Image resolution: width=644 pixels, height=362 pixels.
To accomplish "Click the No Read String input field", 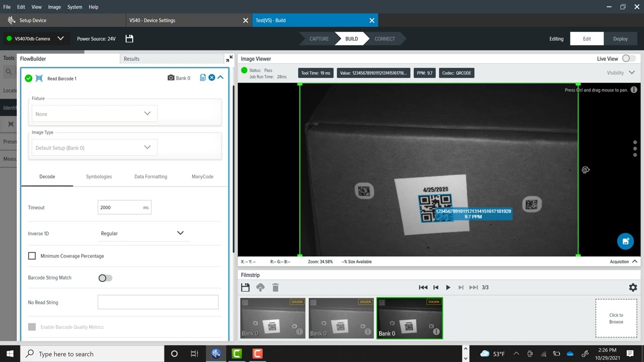I will 158,302.
